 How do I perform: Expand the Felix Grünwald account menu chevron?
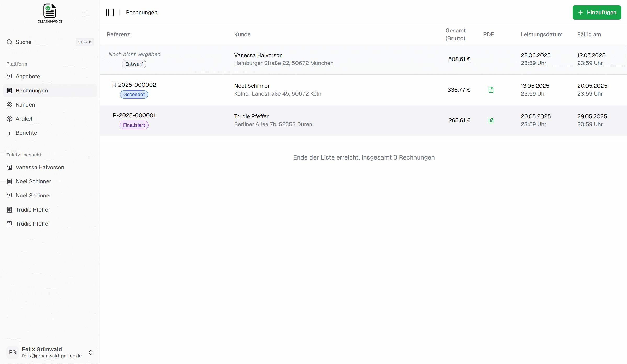point(91,353)
